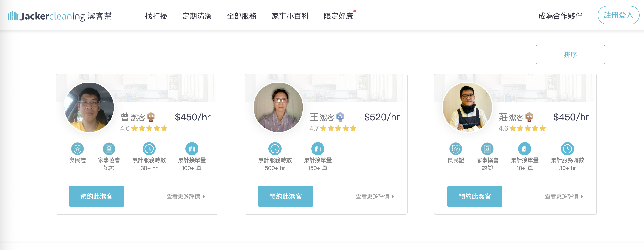Click 莊潔客's profile photo

coord(467,107)
